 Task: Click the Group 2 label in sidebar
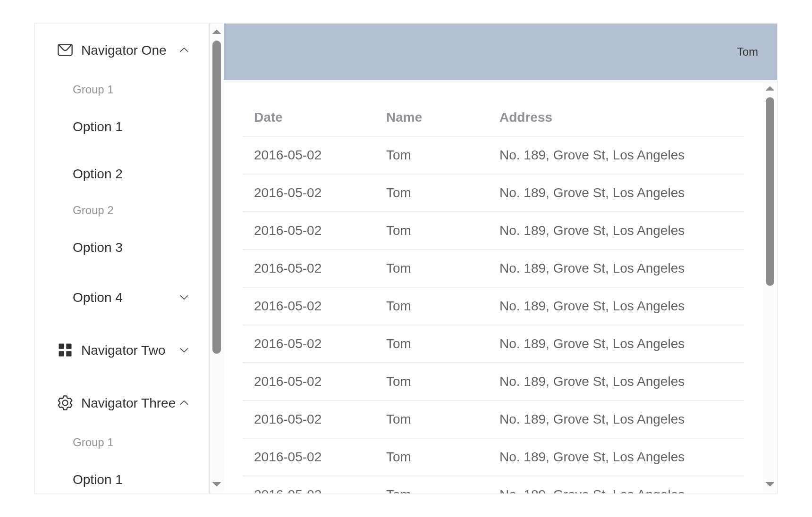coord(93,210)
